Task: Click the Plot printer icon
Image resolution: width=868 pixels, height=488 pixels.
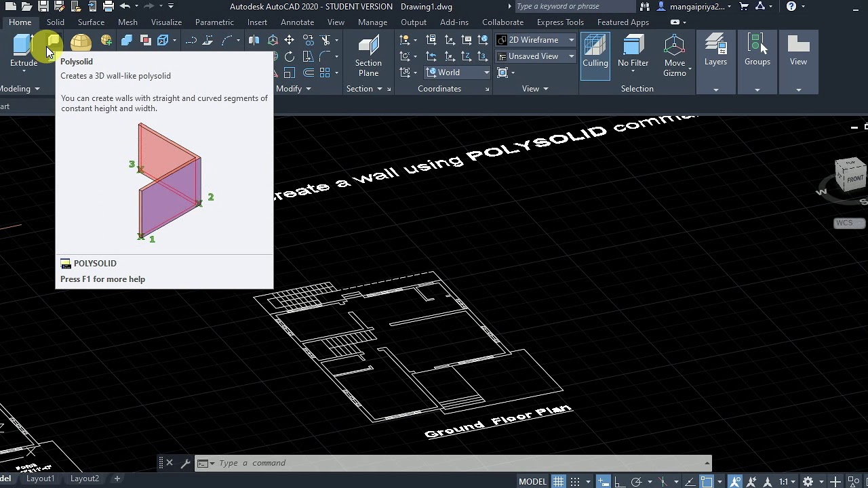Action: pyautogui.click(x=108, y=7)
